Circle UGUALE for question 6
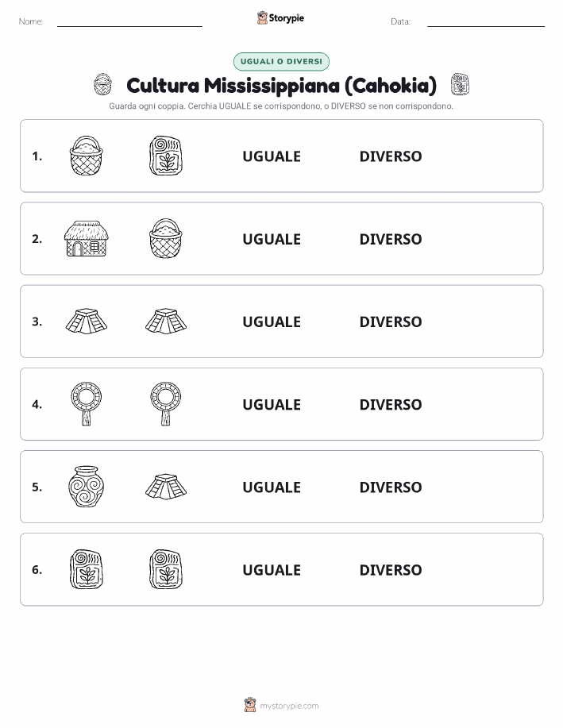Viewport: 563px width, 728px height. click(272, 570)
